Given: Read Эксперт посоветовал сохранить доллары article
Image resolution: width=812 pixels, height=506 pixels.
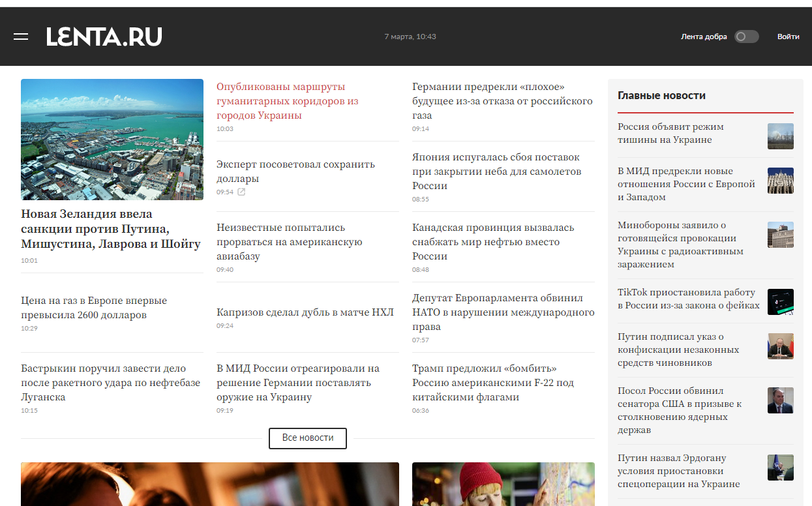Looking at the screenshot, I should tap(295, 171).
